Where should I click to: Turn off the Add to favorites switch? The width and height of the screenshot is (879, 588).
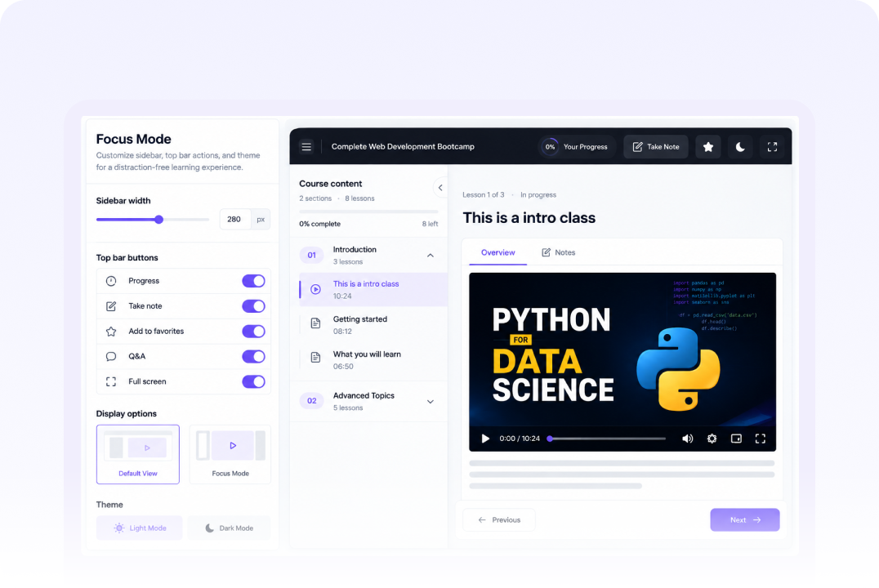click(253, 332)
